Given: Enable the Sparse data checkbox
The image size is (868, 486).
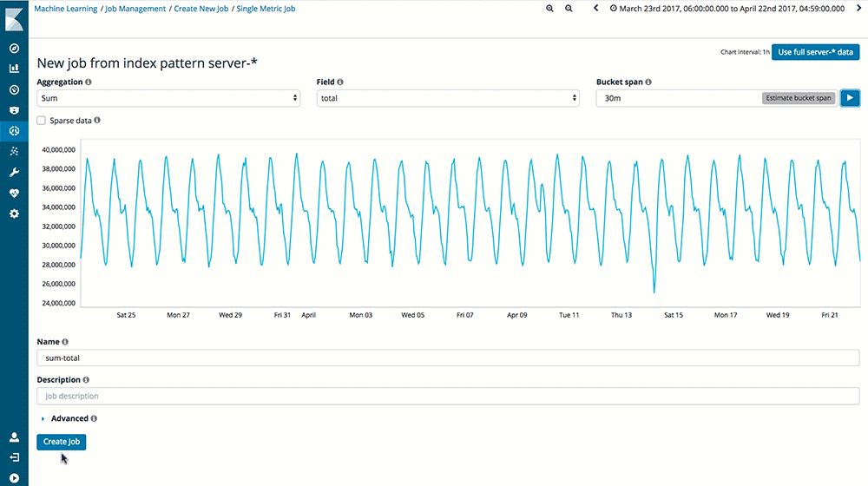Looking at the screenshot, I should tap(42, 121).
